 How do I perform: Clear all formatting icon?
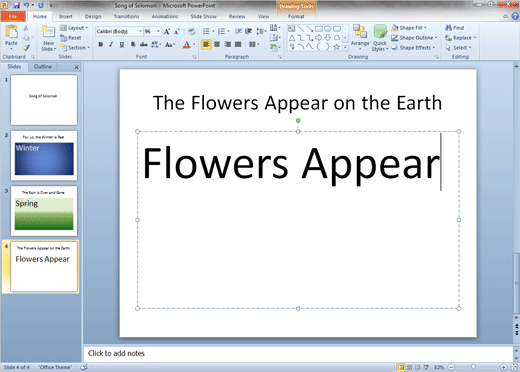191,31
